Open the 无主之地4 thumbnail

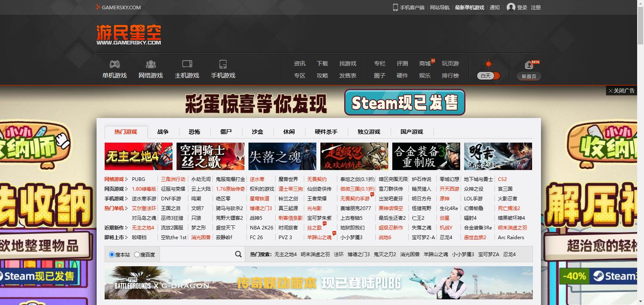tap(139, 156)
